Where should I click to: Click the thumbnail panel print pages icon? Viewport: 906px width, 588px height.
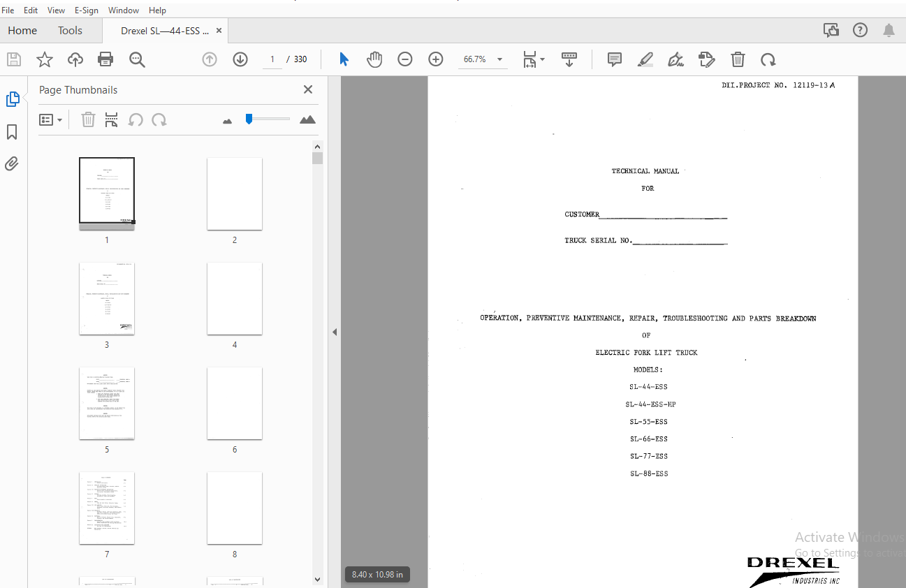[x=112, y=120]
